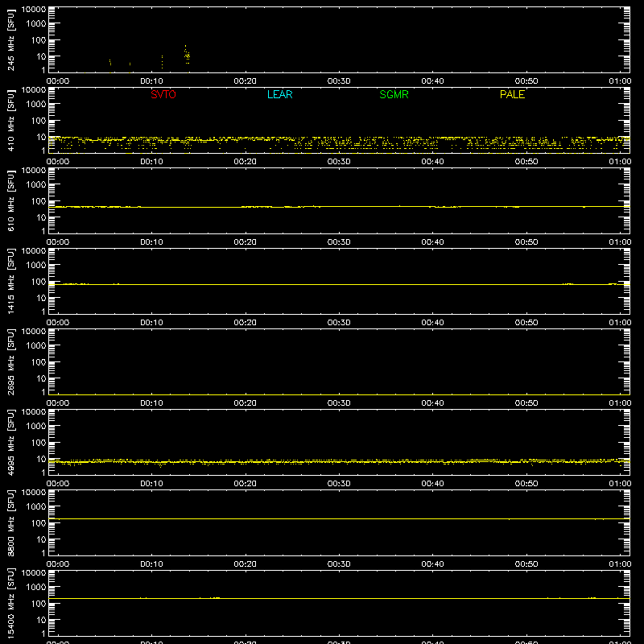Click the 1000 tick value on 410 MHz axis
The width and height of the screenshot is (644, 644).
tap(36, 105)
